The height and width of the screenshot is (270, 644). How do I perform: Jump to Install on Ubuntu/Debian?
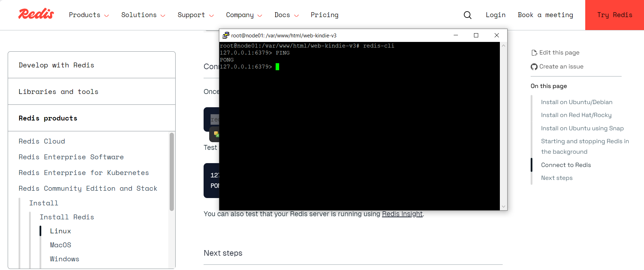click(x=576, y=102)
